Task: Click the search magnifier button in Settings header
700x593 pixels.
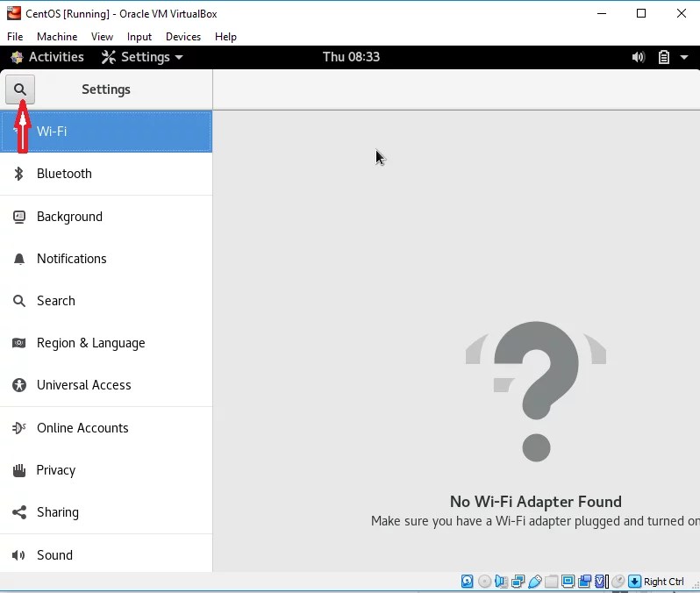Action: pyautogui.click(x=19, y=89)
